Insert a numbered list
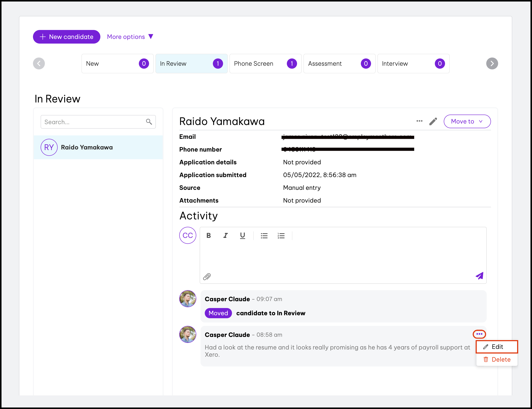532x409 pixels. click(x=281, y=235)
